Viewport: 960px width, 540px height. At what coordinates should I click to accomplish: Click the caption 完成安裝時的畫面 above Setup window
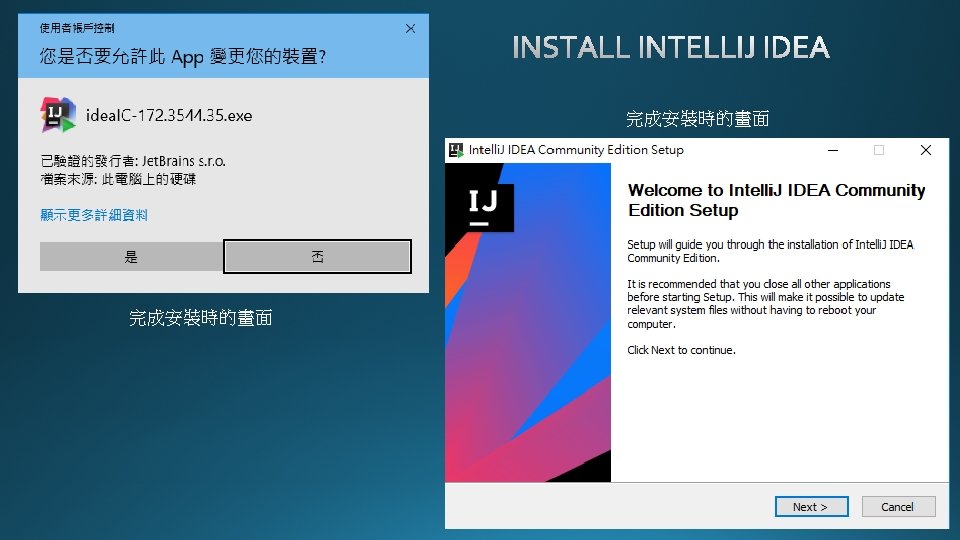click(697, 119)
